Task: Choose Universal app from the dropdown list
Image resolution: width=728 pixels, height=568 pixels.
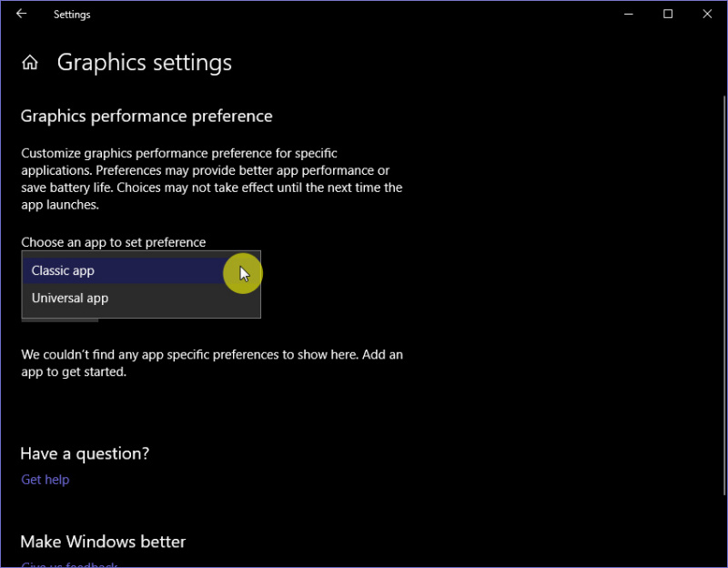Action: 141,299
